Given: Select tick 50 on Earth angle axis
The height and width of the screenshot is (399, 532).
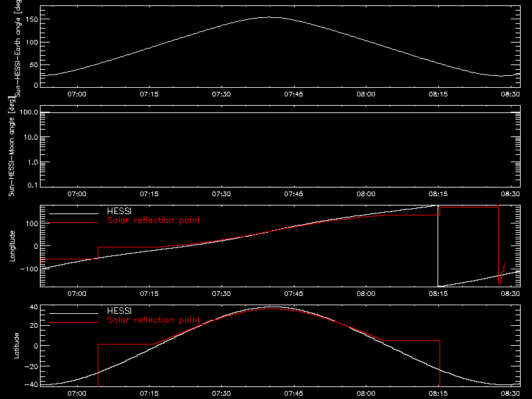Looking at the screenshot, I should (x=34, y=65).
